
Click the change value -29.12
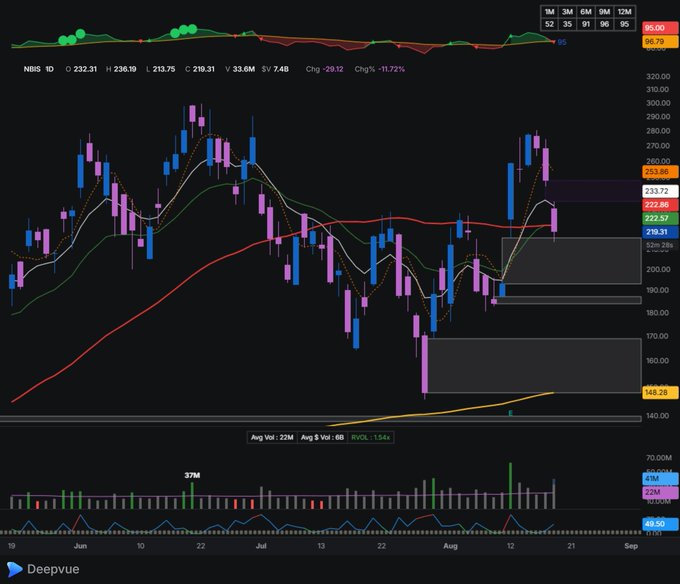point(333,69)
